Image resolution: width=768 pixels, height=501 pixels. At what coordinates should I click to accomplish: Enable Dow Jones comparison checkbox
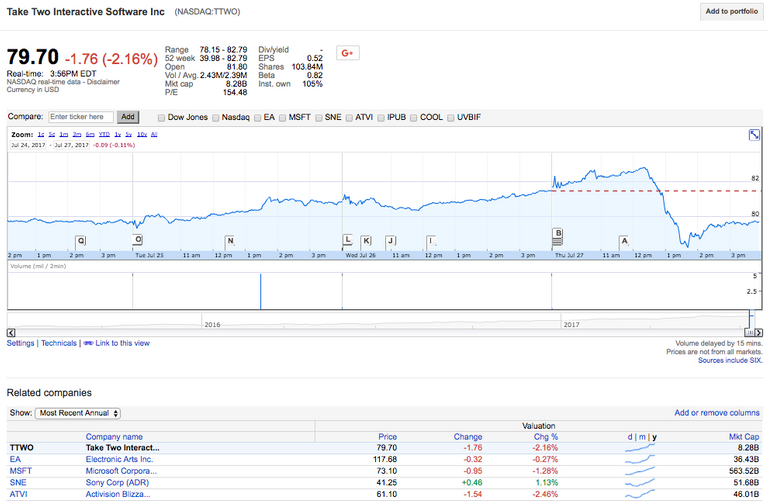click(x=161, y=118)
